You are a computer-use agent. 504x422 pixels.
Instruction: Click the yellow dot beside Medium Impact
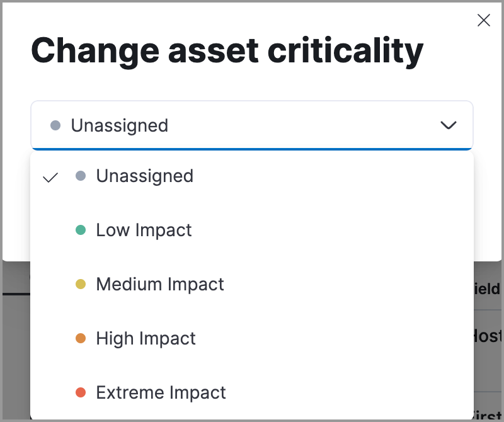coord(81,285)
